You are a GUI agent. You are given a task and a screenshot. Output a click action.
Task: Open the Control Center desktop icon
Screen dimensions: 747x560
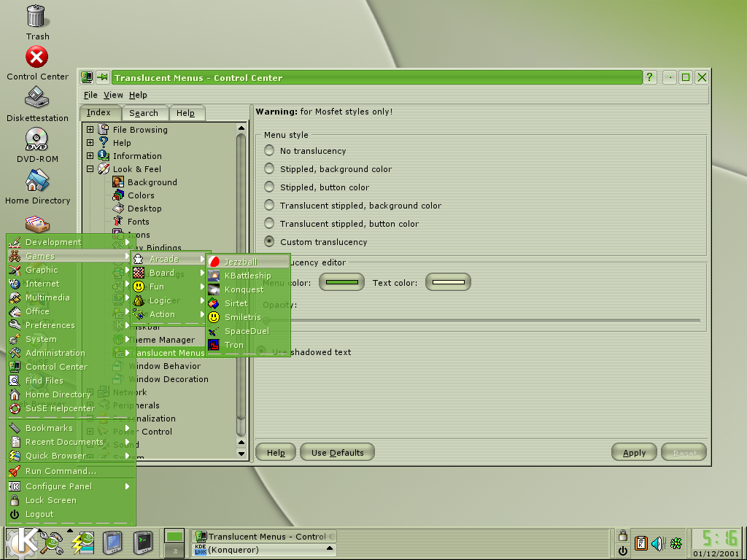[37, 63]
